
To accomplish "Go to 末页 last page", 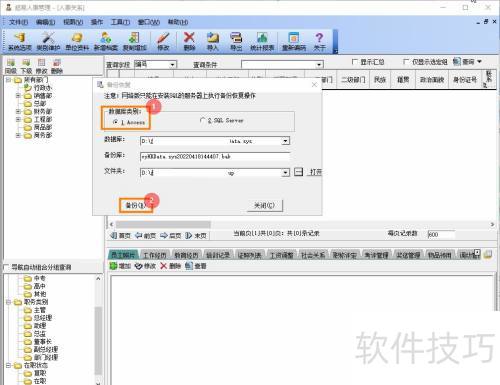I will pyautogui.click(x=196, y=236).
